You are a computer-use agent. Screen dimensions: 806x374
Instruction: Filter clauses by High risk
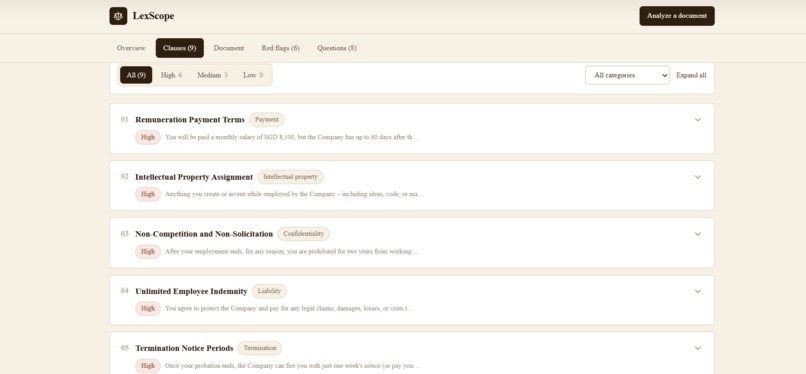coord(171,75)
